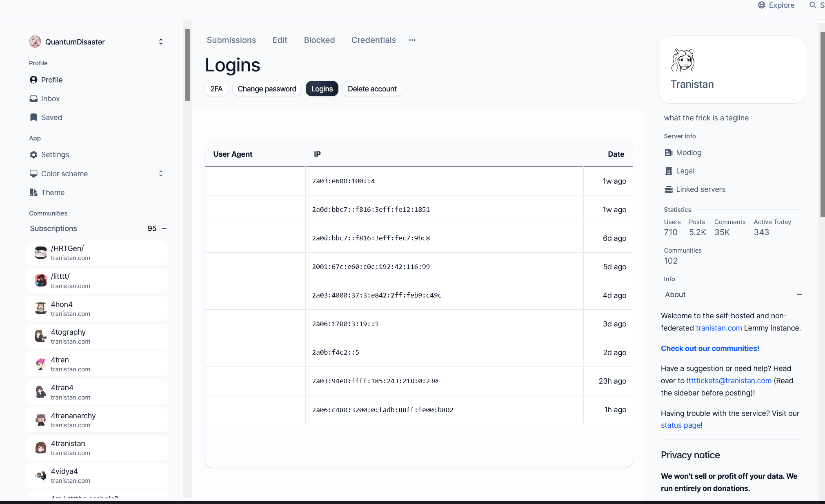Click the Explore globe icon
This screenshot has width=825, height=504.
click(x=762, y=5)
